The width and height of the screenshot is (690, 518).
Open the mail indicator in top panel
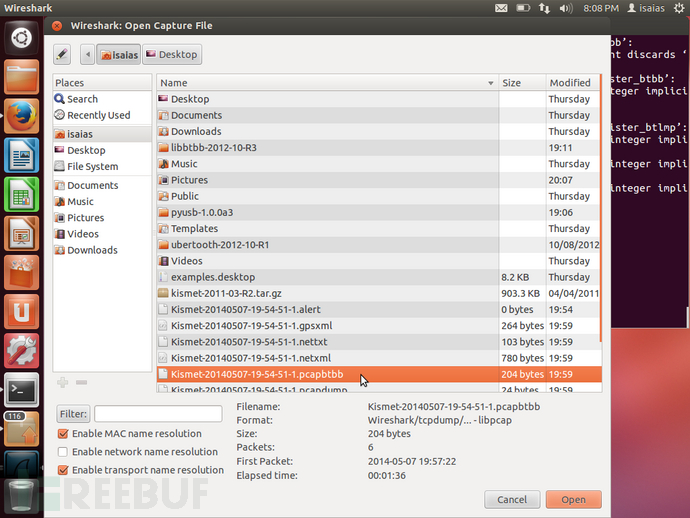tap(501, 8)
